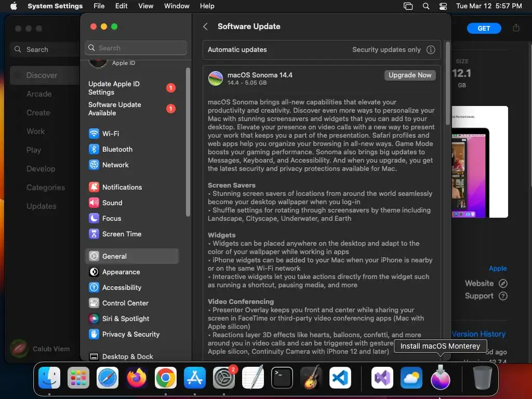Click the Support link in App Store
This screenshot has width=532, height=399.
click(x=486, y=296)
